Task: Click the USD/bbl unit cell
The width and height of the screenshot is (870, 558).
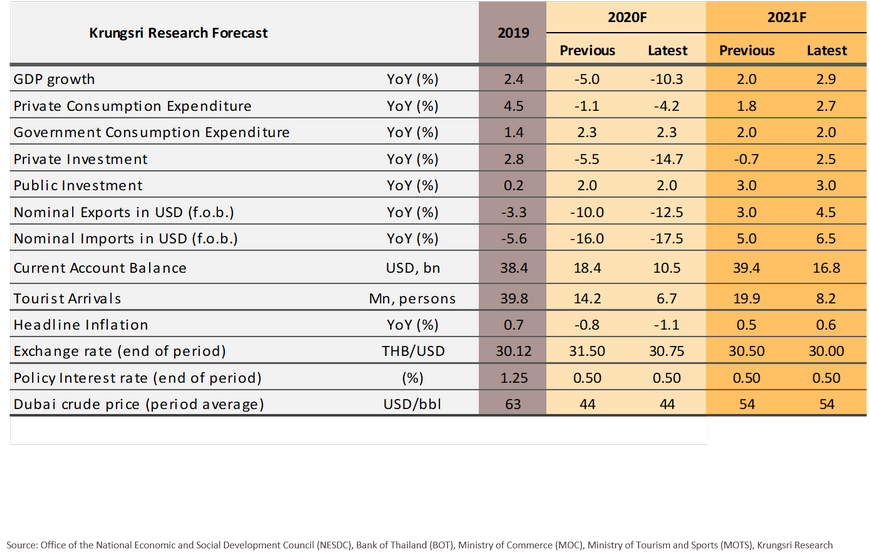Action: coord(412,404)
